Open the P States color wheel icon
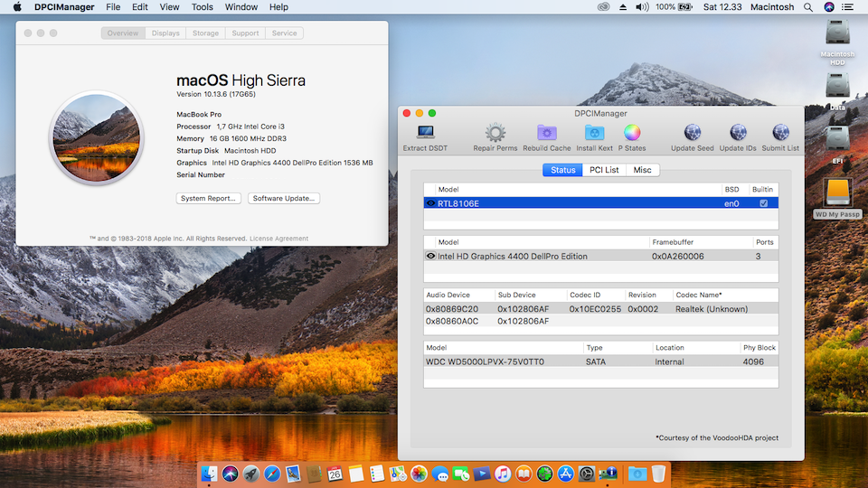Viewport: 868px width, 488px height. pos(632,134)
